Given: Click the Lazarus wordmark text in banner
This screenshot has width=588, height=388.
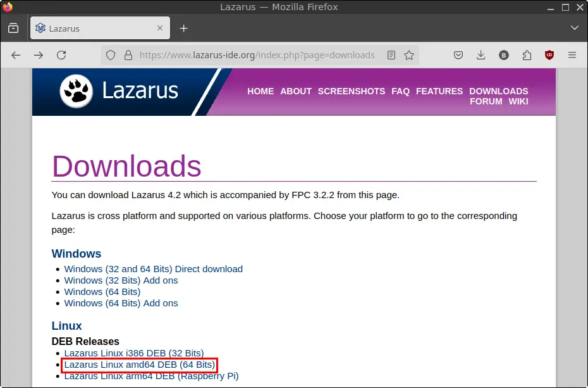Looking at the screenshot, I should (x=140, y=91).
